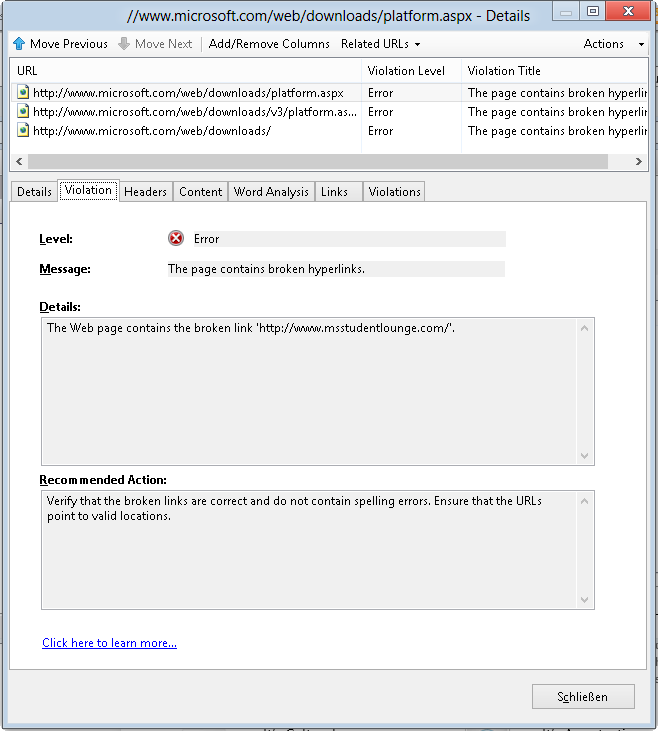This screenshot has width=658, height=731.
Task: Switch to the Content tab
Action: tap(201, 192)
